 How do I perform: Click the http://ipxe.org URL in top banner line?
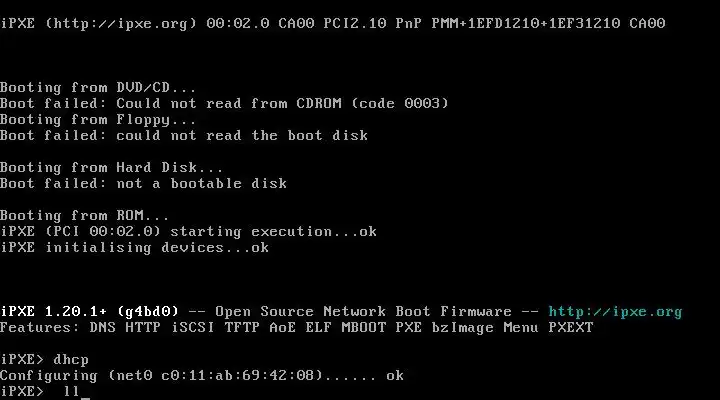121,23
